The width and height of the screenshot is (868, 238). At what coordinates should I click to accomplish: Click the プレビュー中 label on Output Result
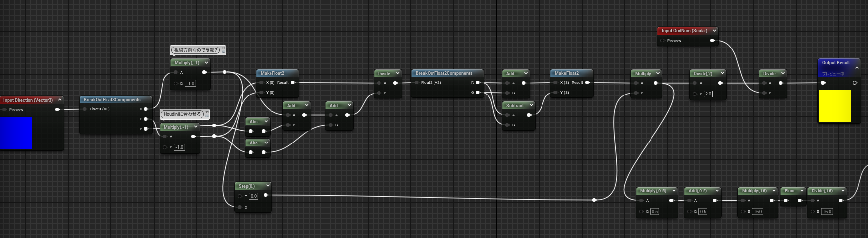tap(833, 74)
